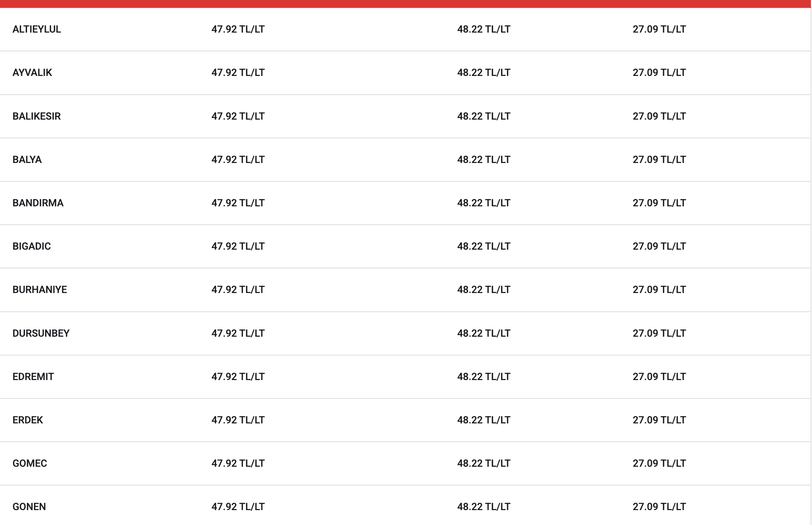Select the BALIKESIR row label
The image size is (812, 525).
[x=36, y=116]
